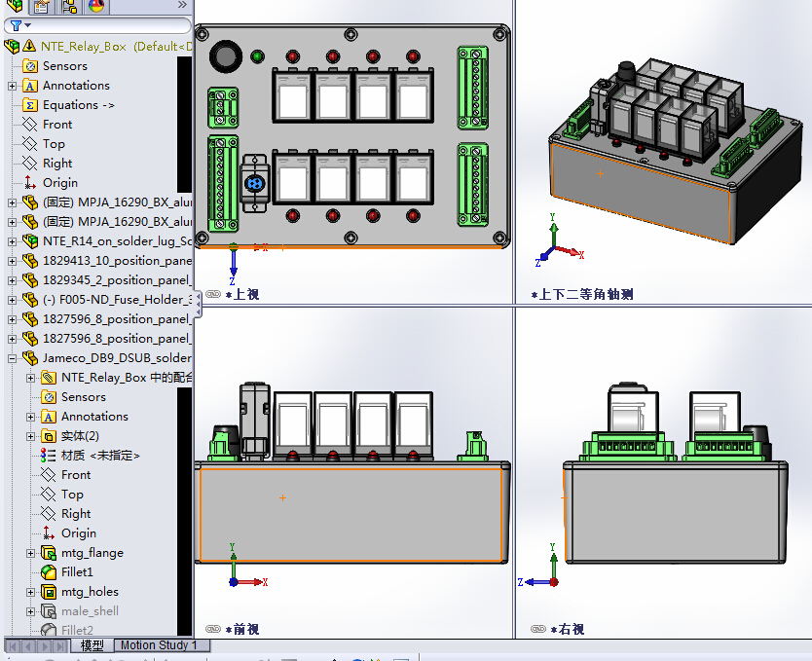Expand the 1829345_2_position_panel component

pos(12,280)
